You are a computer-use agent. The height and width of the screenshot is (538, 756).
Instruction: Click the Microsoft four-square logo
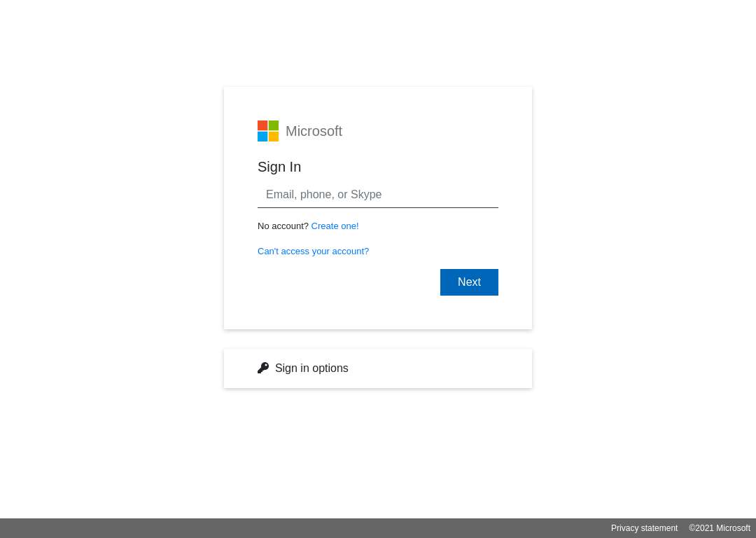[268, 131]
